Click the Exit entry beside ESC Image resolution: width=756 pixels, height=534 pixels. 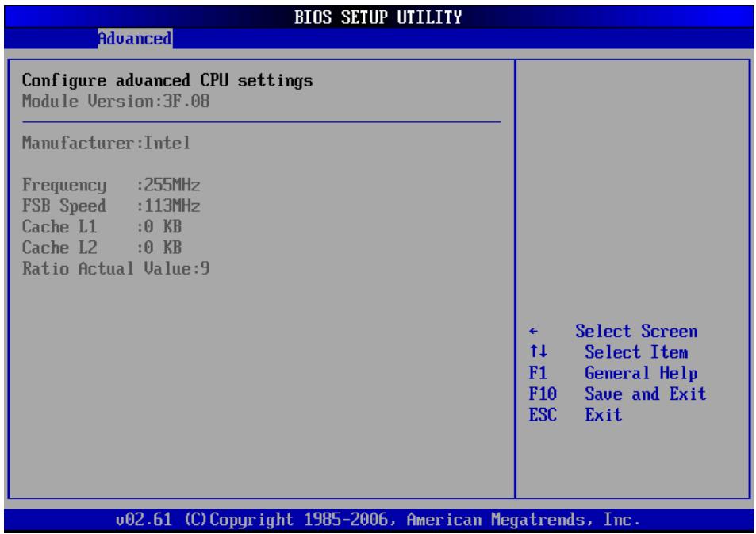click(x=603, y=414)
